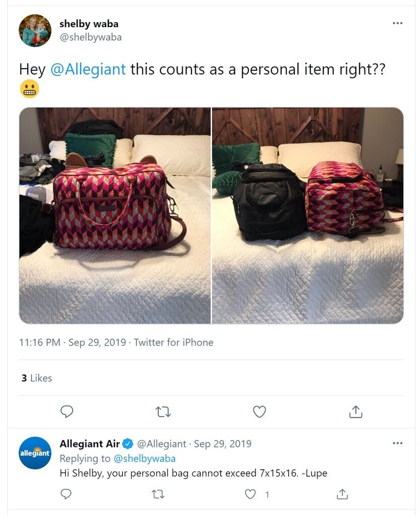Share shelby's tweet

coord(356,412)
